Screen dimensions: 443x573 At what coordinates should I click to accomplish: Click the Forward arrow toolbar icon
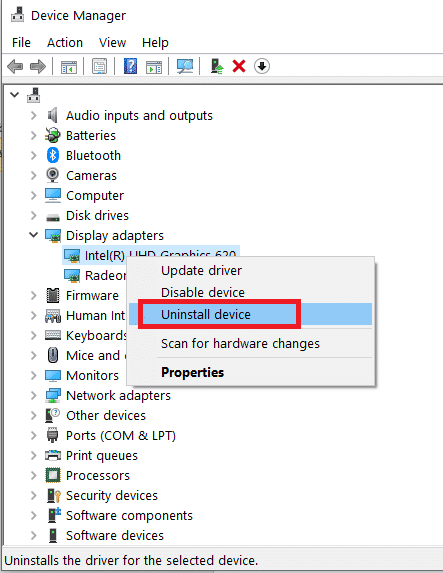[38, 67]
